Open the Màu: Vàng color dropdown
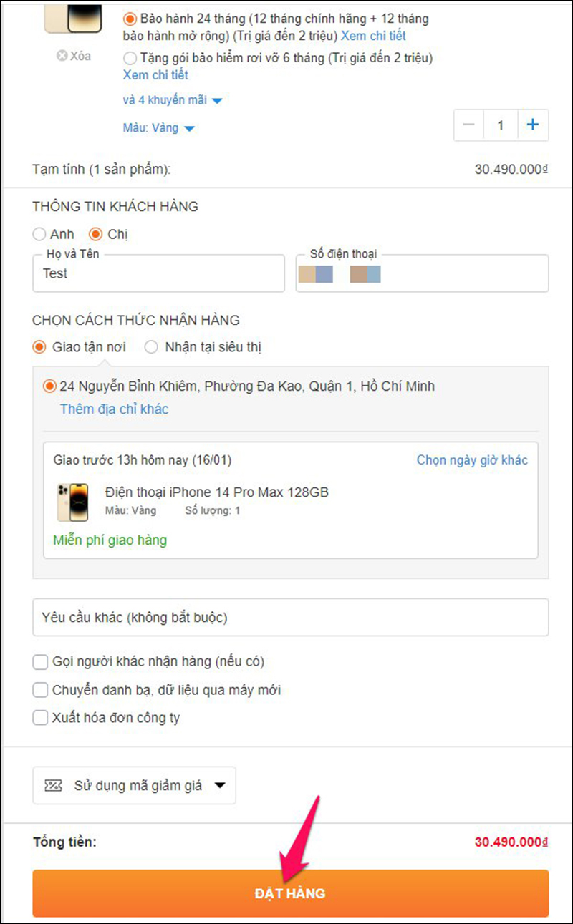The image size is (573, 924). 158,128
